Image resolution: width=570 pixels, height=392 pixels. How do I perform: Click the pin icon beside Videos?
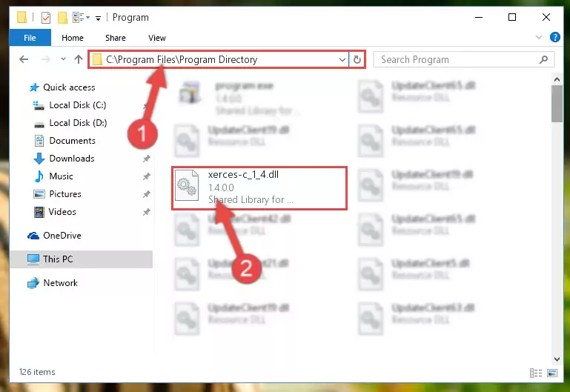click(147, 212)
